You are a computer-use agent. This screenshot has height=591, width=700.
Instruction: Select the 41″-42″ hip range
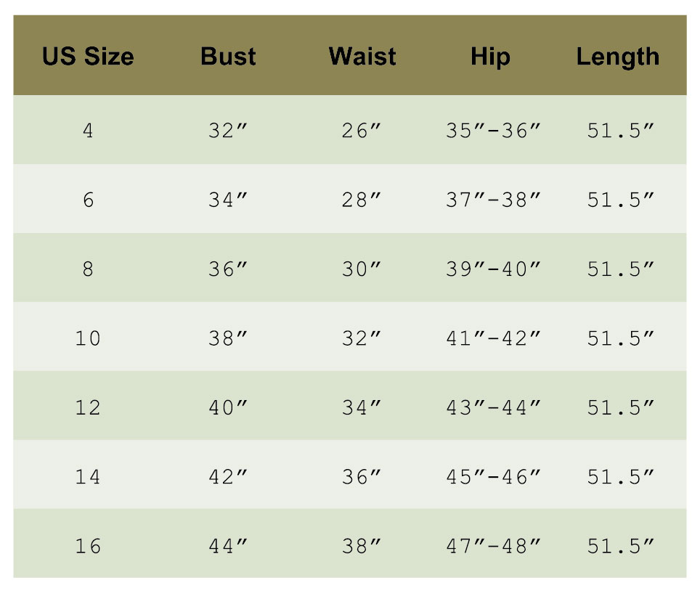coord(494,338)
